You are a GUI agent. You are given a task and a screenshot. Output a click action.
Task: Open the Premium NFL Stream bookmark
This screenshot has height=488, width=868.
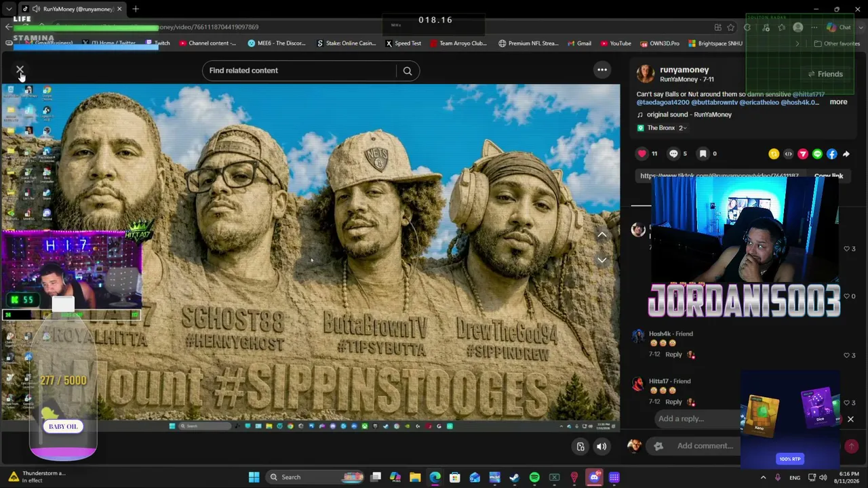tap(528, 43)
